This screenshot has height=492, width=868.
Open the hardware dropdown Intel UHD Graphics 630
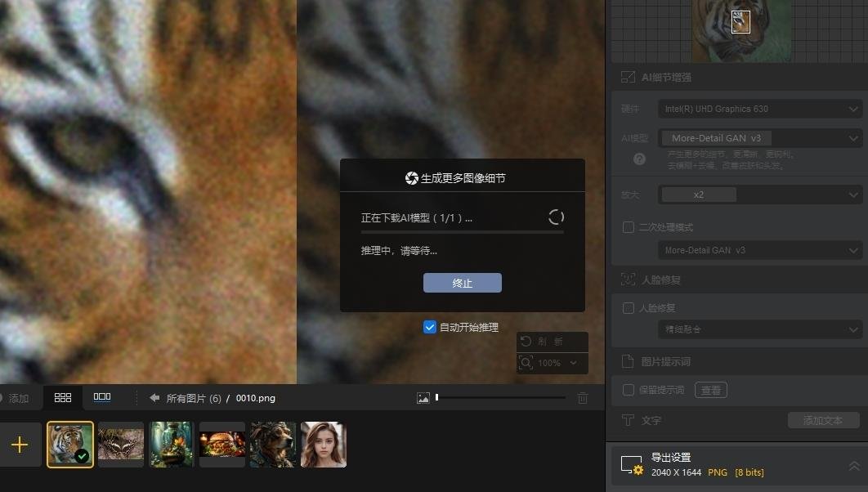pyautogui.click(x=760, y=109)
